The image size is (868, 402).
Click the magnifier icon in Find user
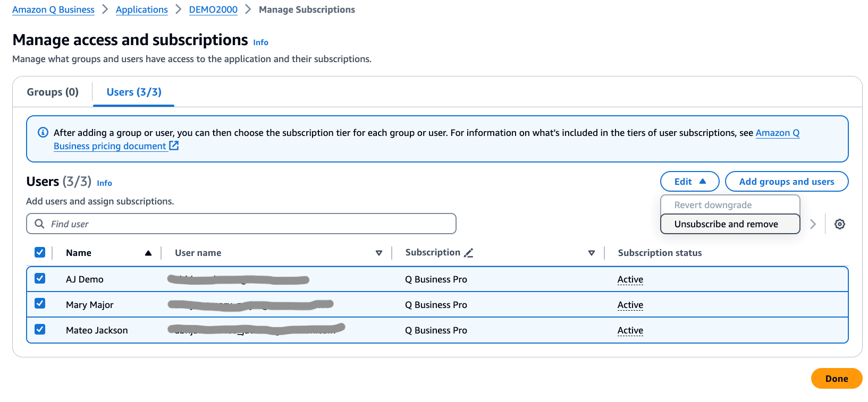point(39,224)
